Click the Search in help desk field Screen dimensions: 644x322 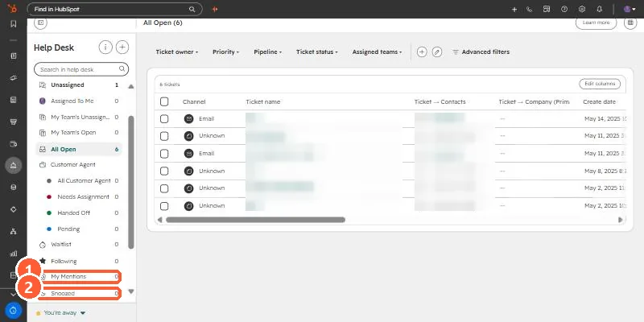[x=81, y=69]
